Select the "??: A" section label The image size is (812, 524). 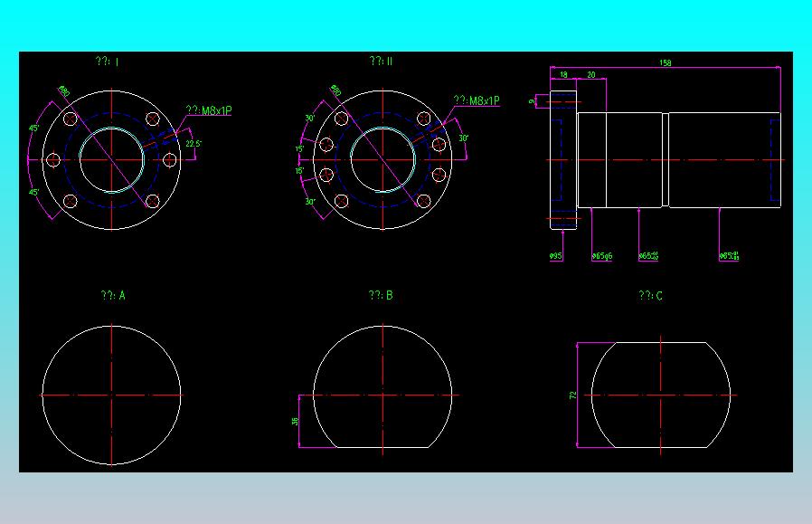[x=113, y=295]
